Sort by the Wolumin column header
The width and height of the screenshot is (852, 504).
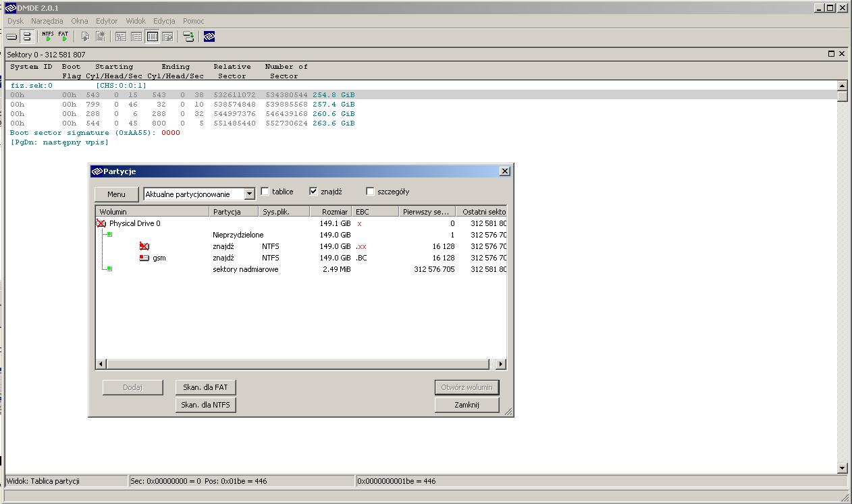point(153,212)
